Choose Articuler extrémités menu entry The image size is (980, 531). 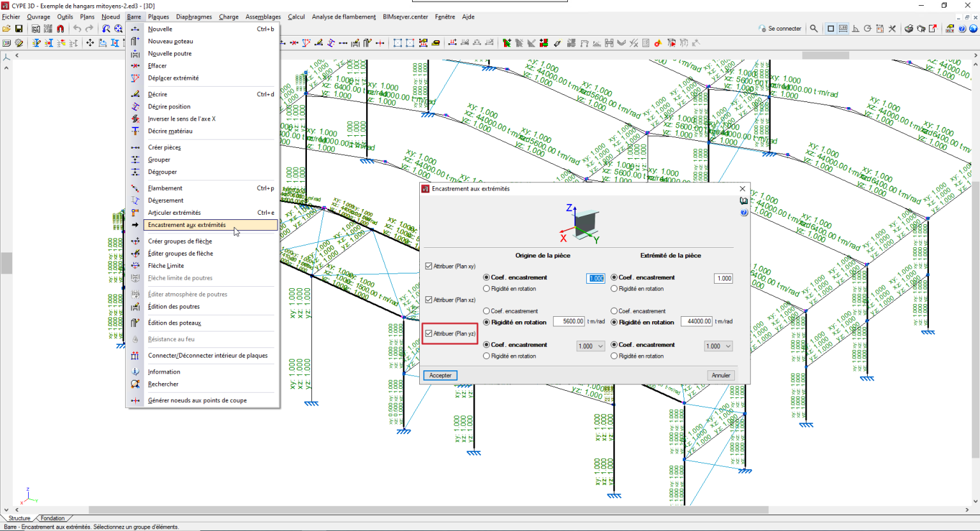(x=174, y=213)
